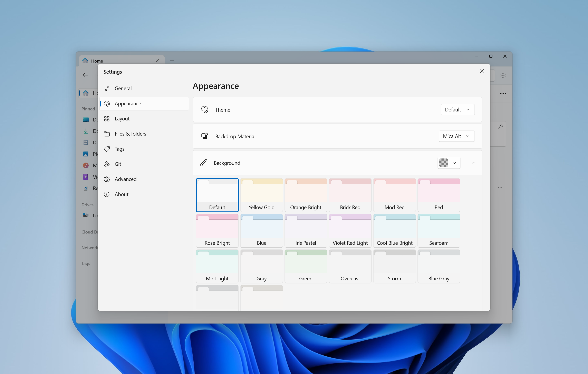
Task: Click the new tab button in Files
Action: pos(171,61)
